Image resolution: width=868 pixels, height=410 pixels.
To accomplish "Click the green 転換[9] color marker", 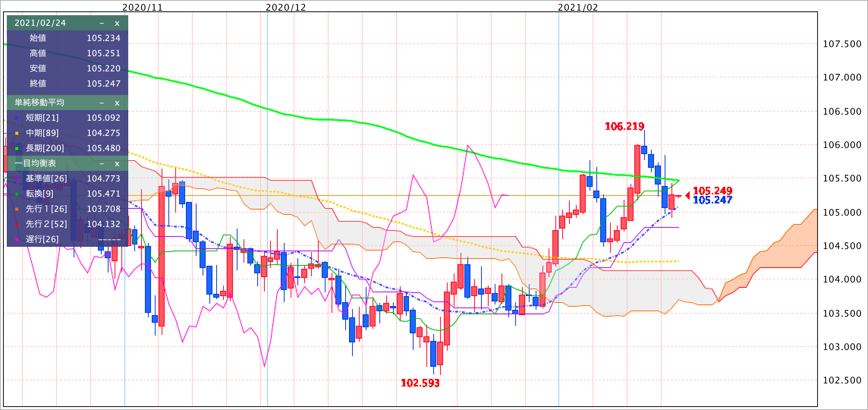I will pos(16,194).
